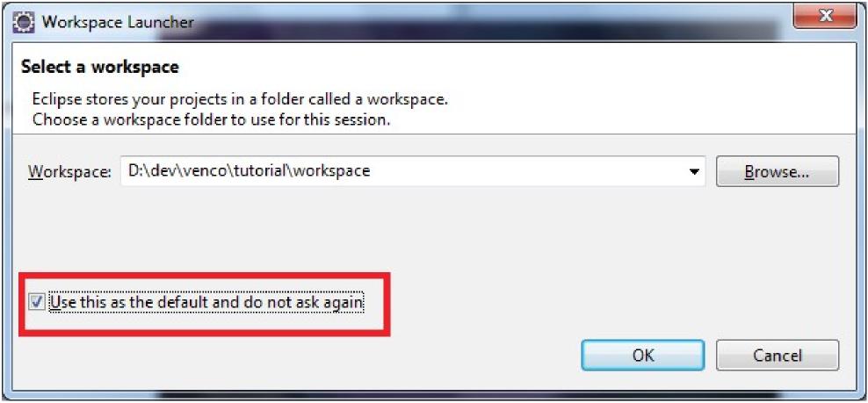Click 'Eclipse stores your projects' description line
Image resolution: width=868 pixels, height=403 pixels.
[x=240, y=99]
